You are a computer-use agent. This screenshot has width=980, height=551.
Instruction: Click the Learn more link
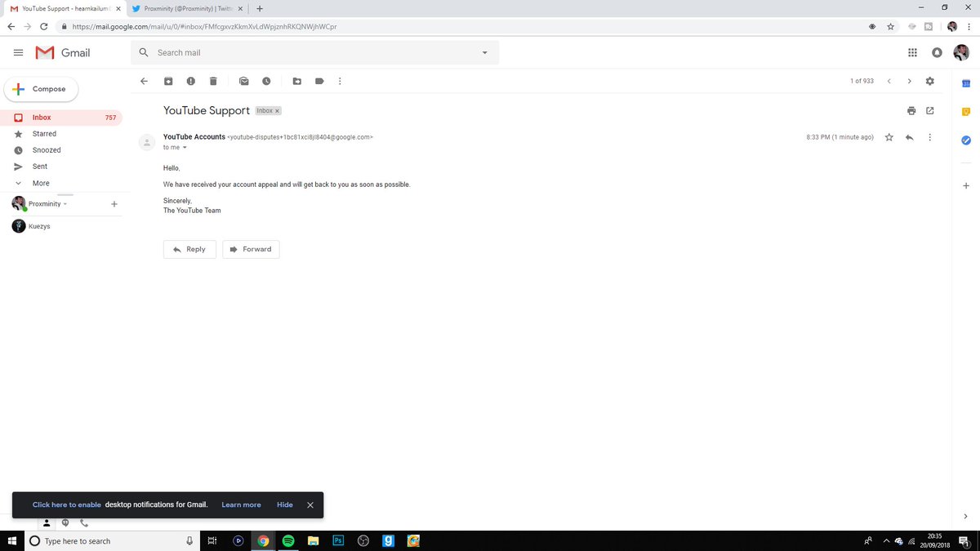point(241,504)
